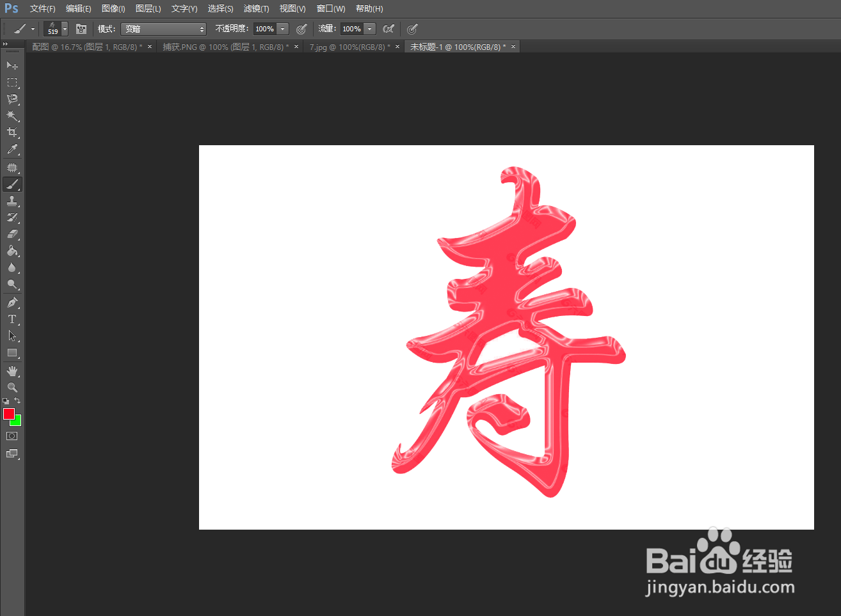Select the Rectangular Marquee tool

coord(12,83)
